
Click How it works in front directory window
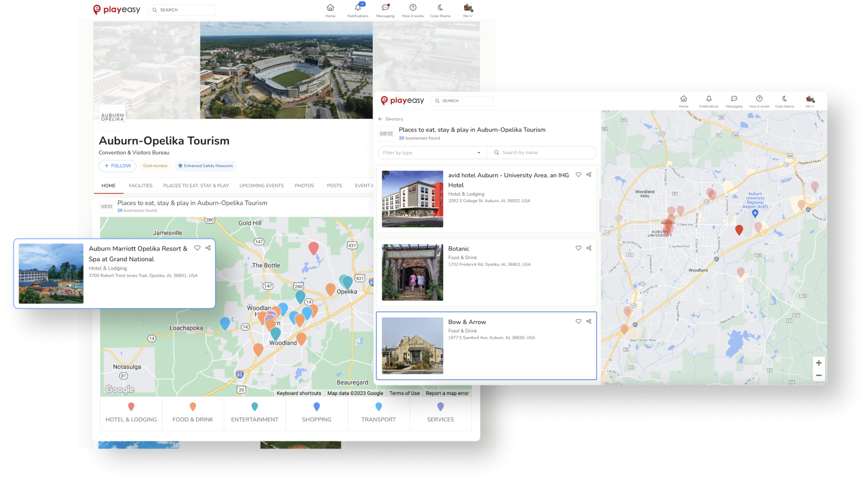pyautogui.click(x=759, y=101)
